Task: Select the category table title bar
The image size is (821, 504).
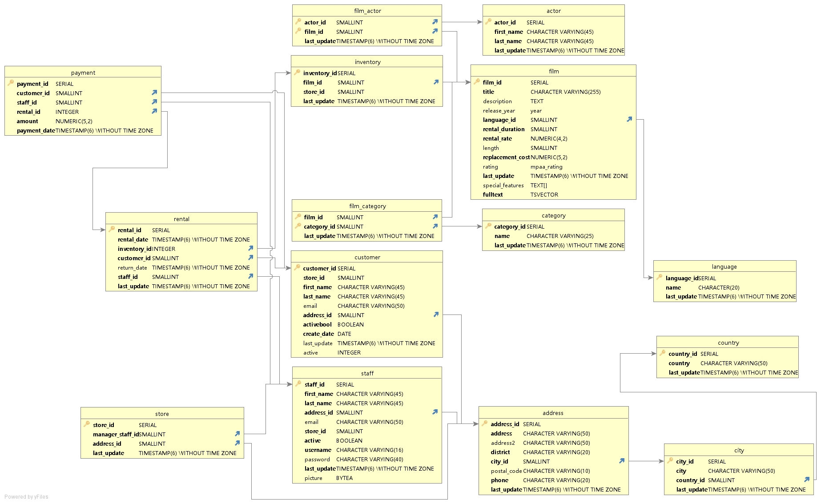Action: point(553,215)
